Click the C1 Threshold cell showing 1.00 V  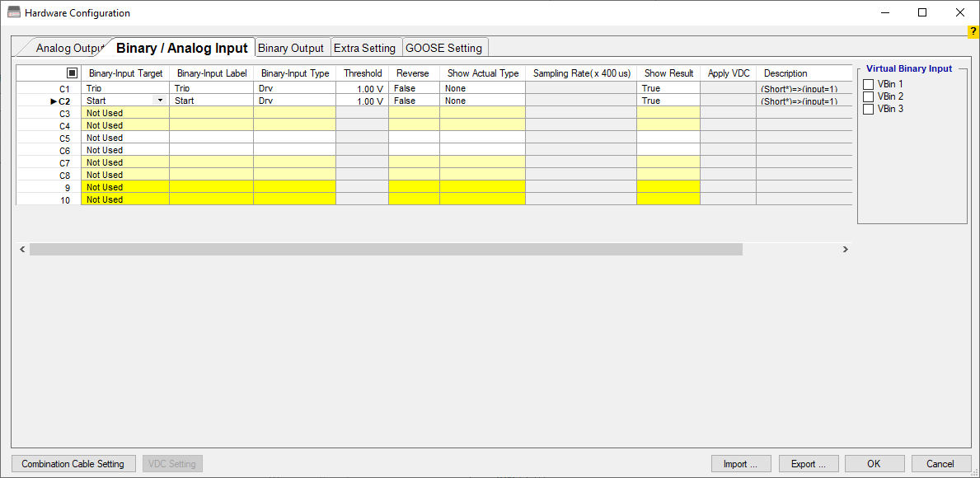click(x=362, y=88)
